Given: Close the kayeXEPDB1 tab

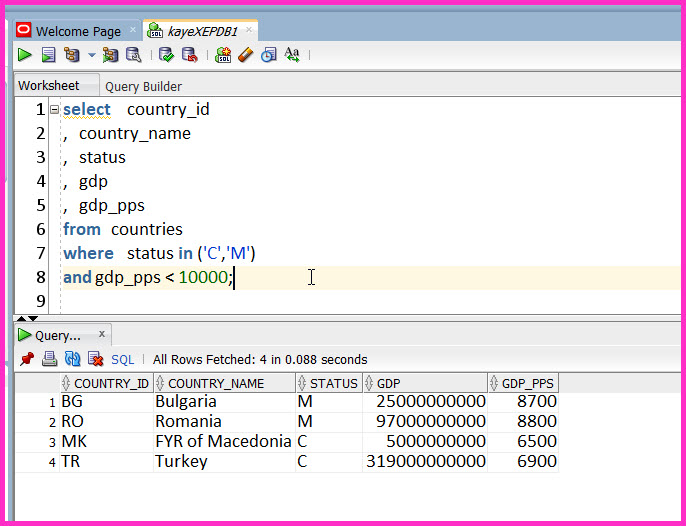Looking at the screenshot, I should pyautogui.click(x=249, y=29).
